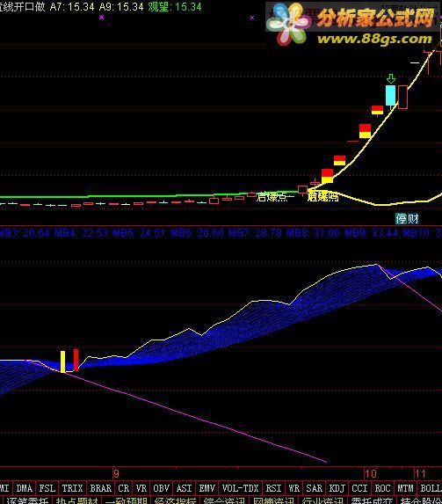Click the 'MB6: 26.60' value
Screen dimensions: 442x504
coord(197,233)
